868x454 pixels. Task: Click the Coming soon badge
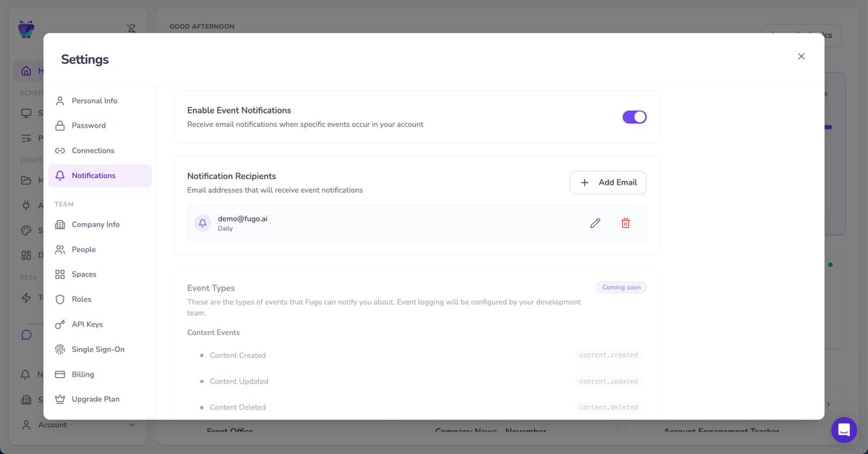(x=621, y=287)
